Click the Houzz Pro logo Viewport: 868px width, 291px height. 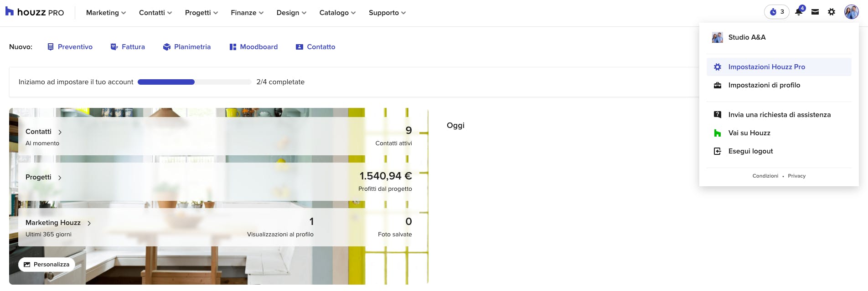coord(35,12)
